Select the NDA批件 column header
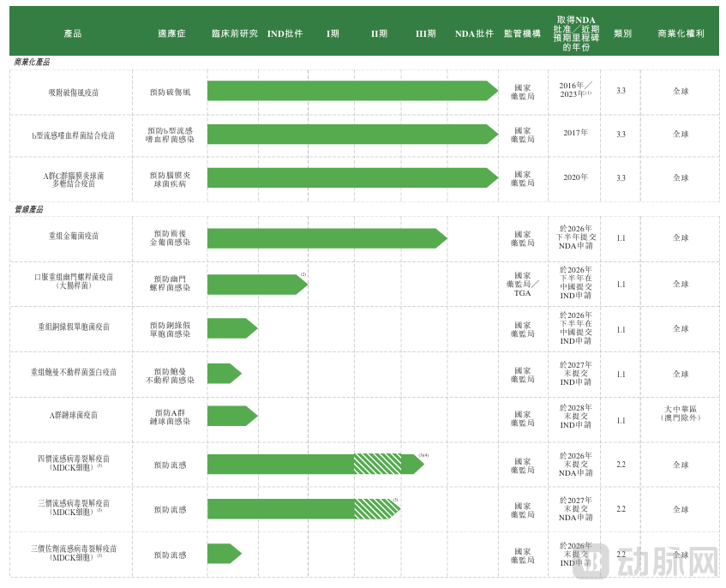Screen dimensions: 726x588 [474, 33]
